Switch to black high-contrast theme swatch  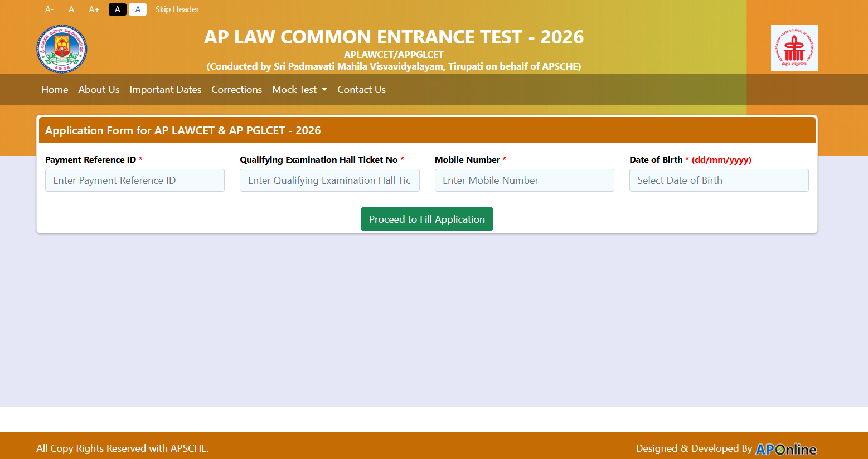click(x=117, y=9)
